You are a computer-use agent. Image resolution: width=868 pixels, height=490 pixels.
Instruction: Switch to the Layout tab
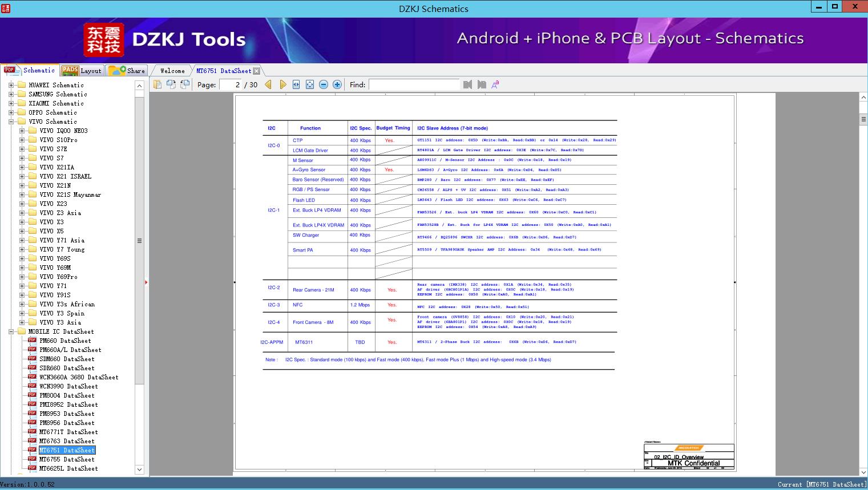pos(82,70)
